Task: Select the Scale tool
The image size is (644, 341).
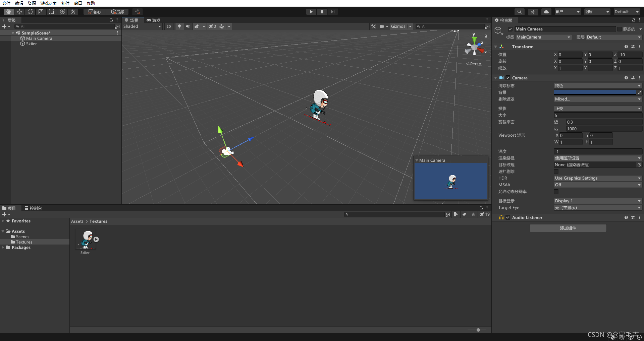Action: tap(41, 12)
